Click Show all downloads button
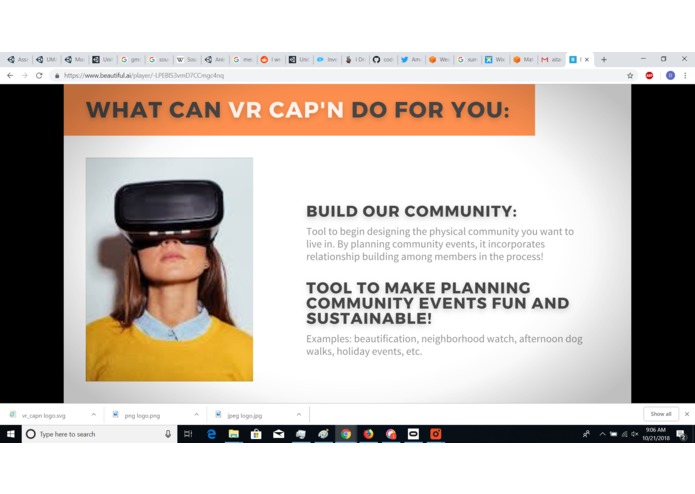This screenshot has width=695, height=494. click(660, 414)
